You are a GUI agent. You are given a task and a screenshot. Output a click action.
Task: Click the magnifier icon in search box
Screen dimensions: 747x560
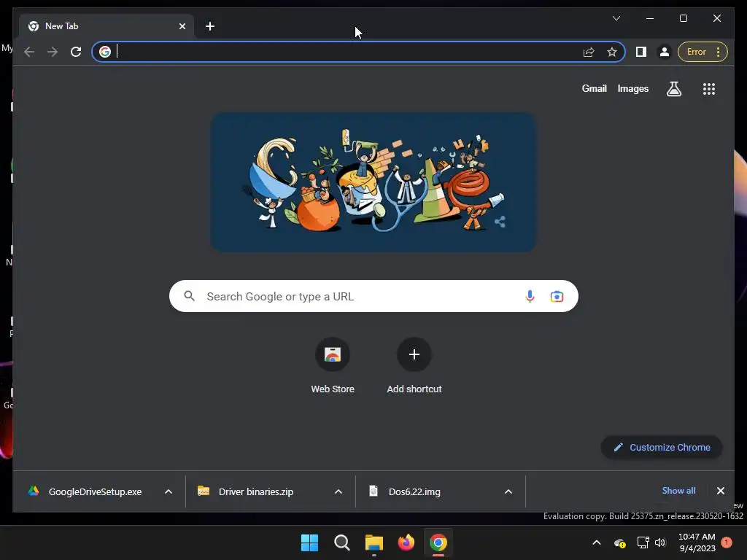pyautogui.click(x=190, y=296)
